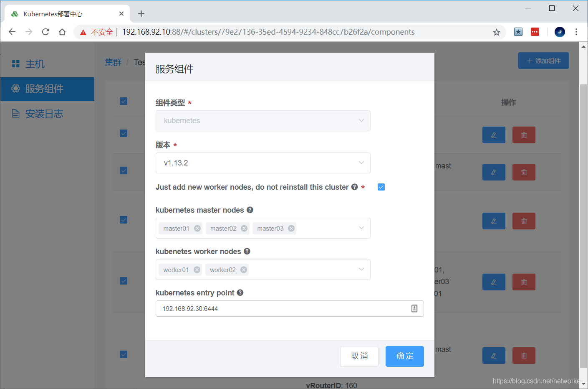Open 主机 in the sidebar

click(47, 64)
